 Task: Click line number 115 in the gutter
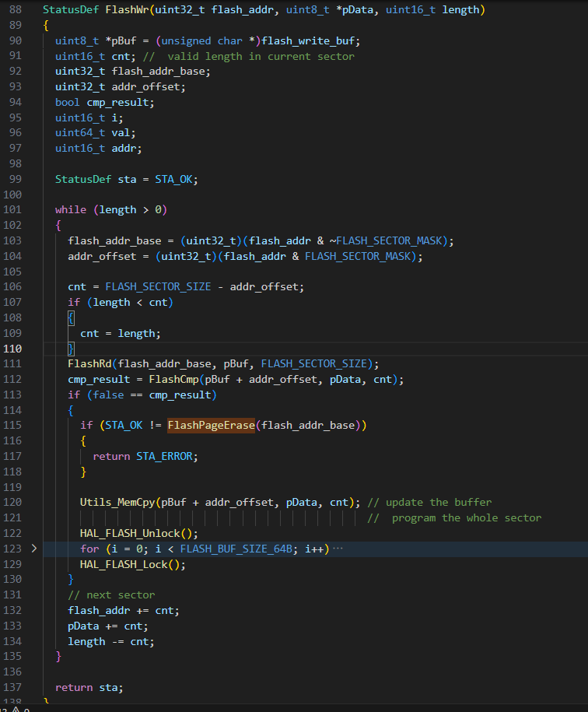pos(12,426)
